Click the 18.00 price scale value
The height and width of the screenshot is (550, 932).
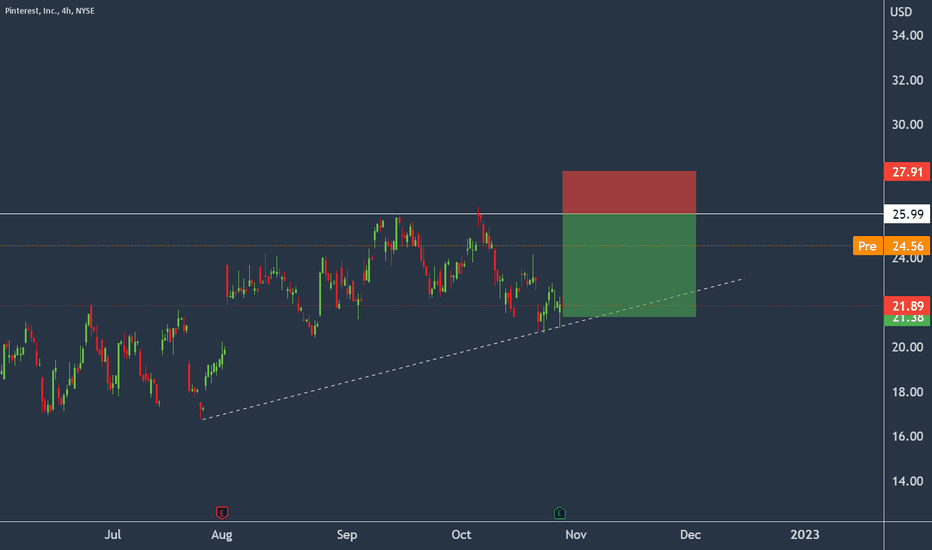(x=908, y=392)
